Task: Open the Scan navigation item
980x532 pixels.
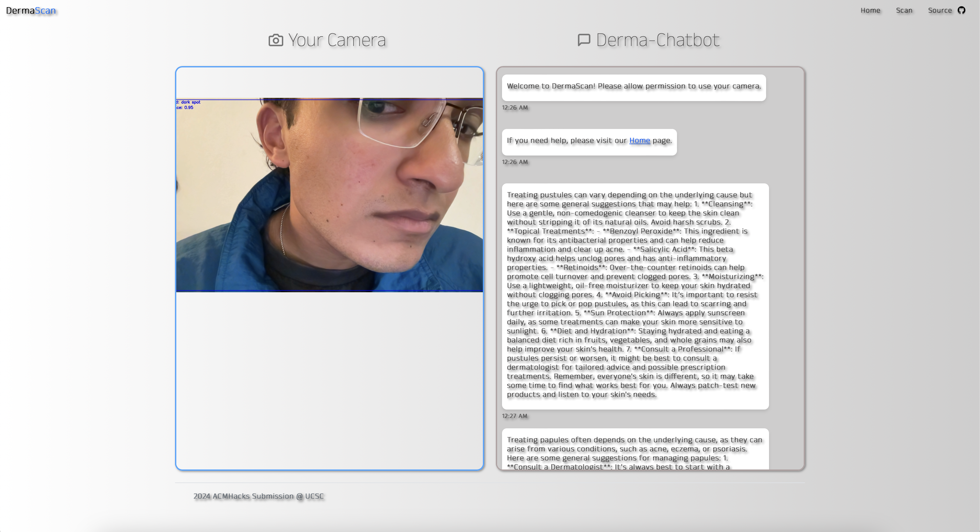Action: pyautogui.click(x=904, y=10)
